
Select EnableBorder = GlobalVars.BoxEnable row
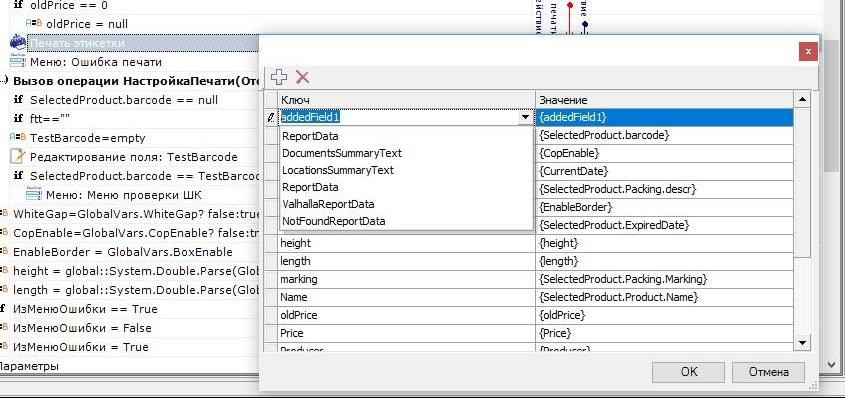[x=123, y=252]
